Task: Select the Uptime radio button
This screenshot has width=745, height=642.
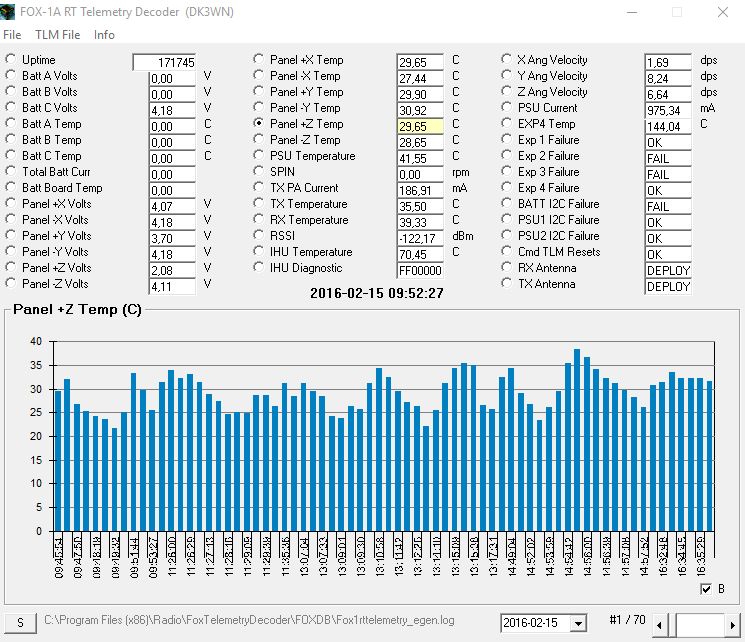Action: 10,59
